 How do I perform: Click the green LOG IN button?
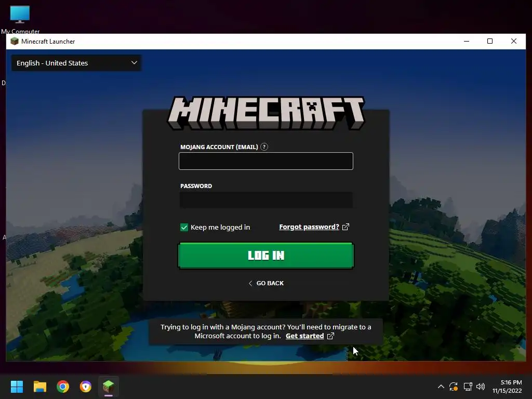tap(265, 256)
